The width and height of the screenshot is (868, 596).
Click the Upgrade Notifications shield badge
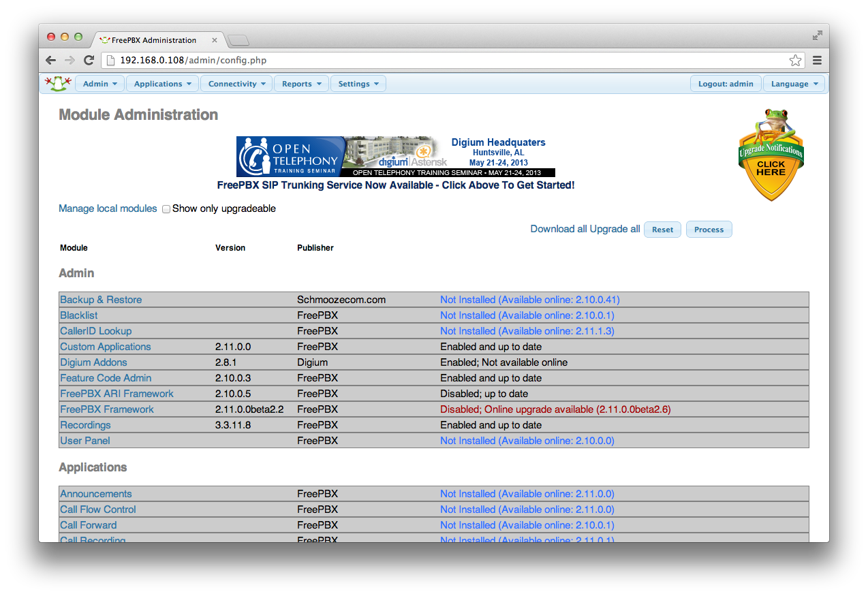pos(771,155)
